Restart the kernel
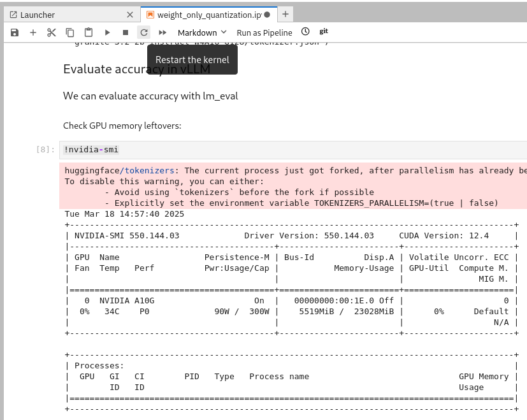Viewport: 527px width, 420px height. pos(144,33)
